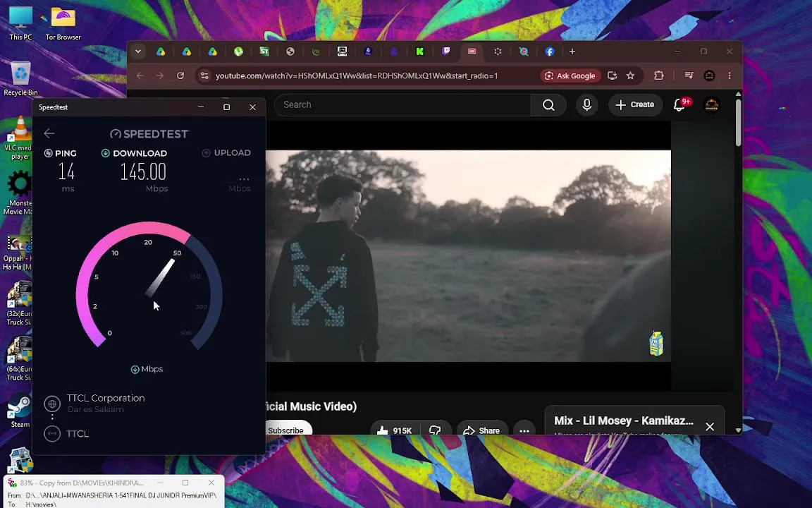
Task: Open Chrome extensions puzzle icon
Action: (x=659, y=75)
